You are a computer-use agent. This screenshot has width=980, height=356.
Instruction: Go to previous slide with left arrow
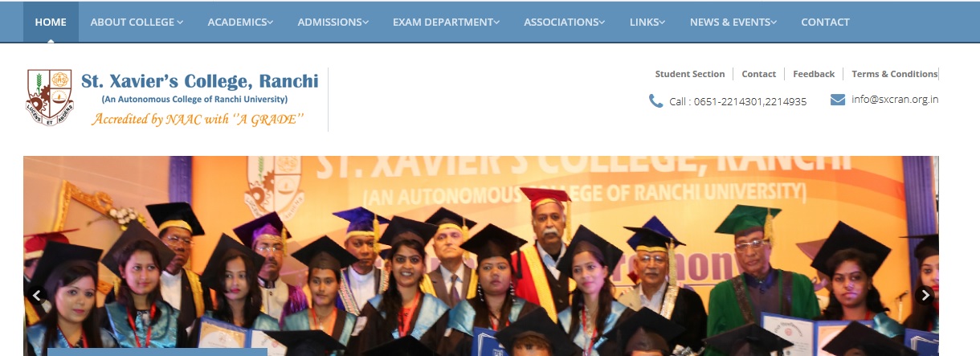point(35,295)
